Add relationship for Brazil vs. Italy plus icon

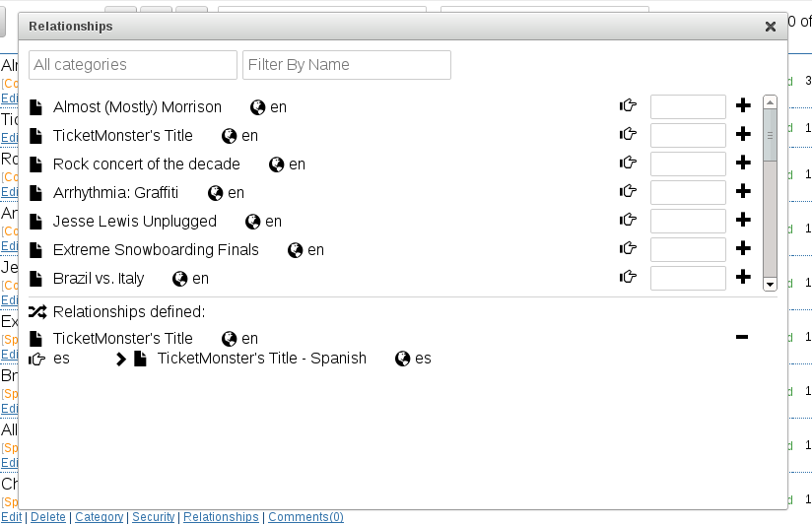[x=743, y=277]
